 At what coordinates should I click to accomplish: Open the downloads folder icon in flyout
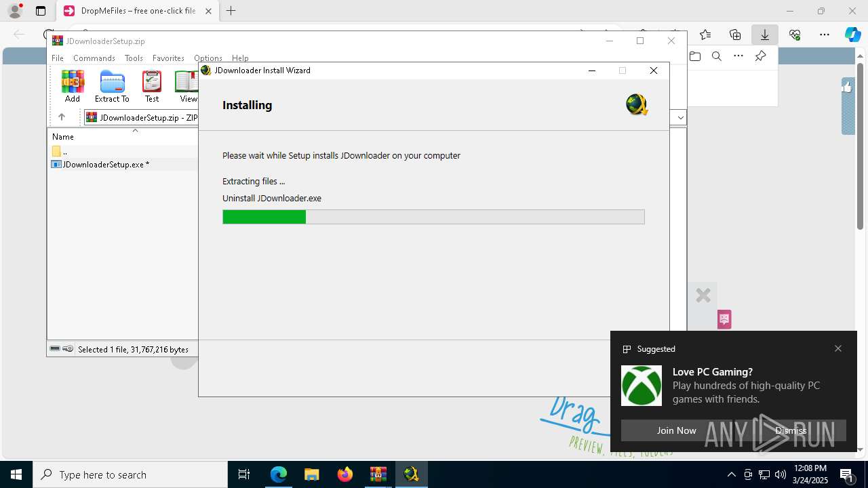click(x=695, y=56)
